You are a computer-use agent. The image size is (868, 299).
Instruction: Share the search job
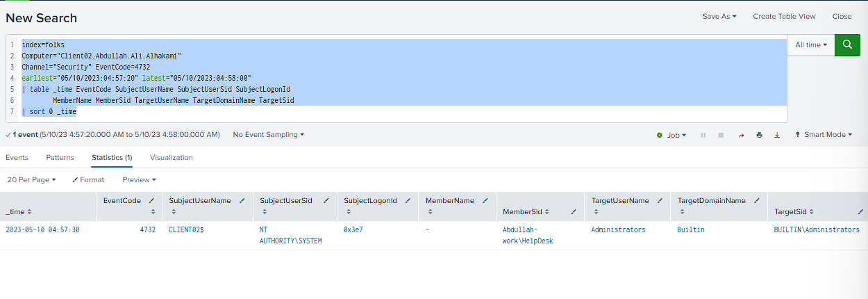(741, 135)
